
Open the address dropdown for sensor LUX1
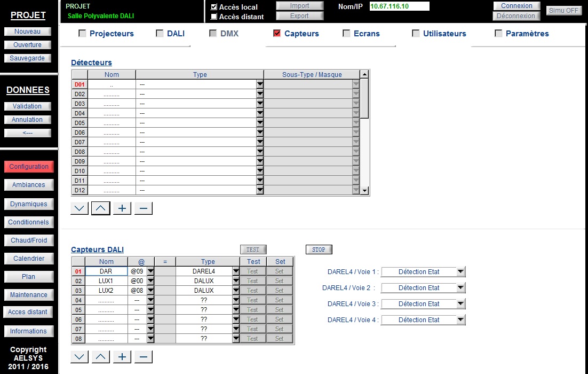150,281
